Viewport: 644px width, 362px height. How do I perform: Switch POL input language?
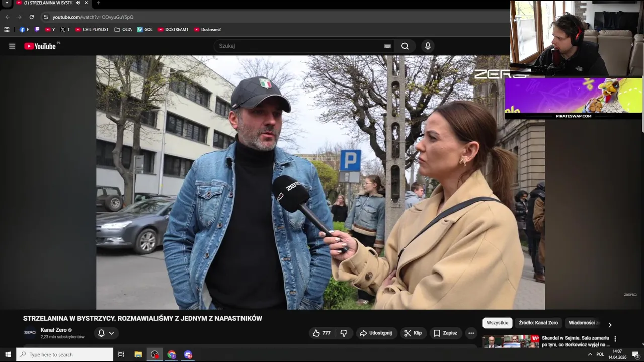(x=600, y=354)
